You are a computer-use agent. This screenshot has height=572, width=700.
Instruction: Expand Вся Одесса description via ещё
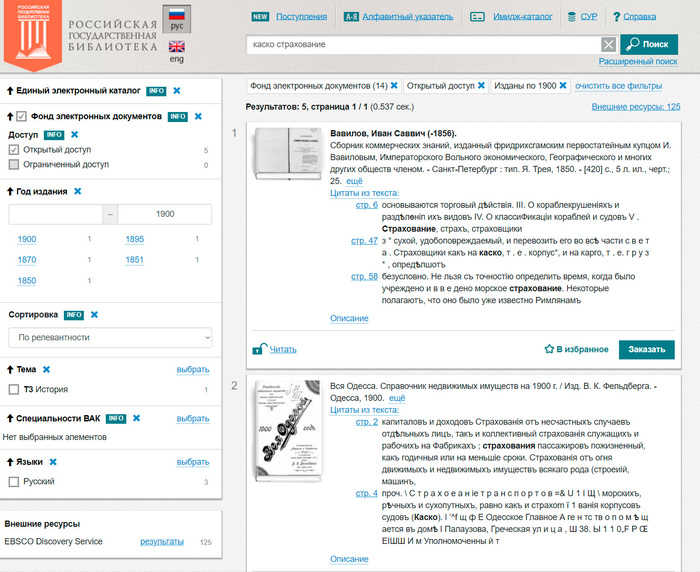pyautogui.click(x=397, y=398)
